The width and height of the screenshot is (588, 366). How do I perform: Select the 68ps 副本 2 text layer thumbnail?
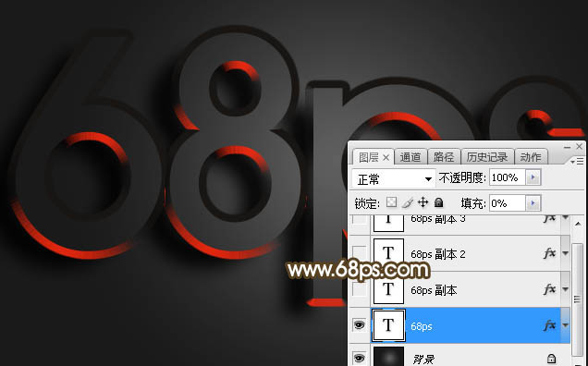388,253
